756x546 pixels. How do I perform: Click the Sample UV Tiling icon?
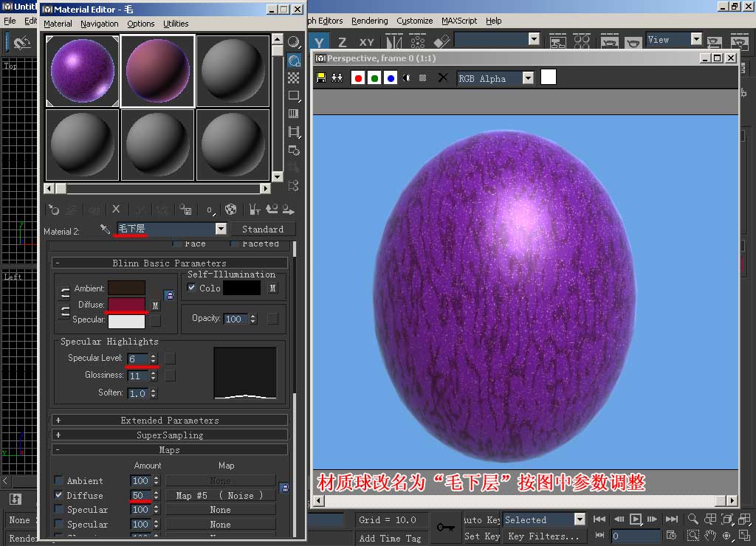294,95
